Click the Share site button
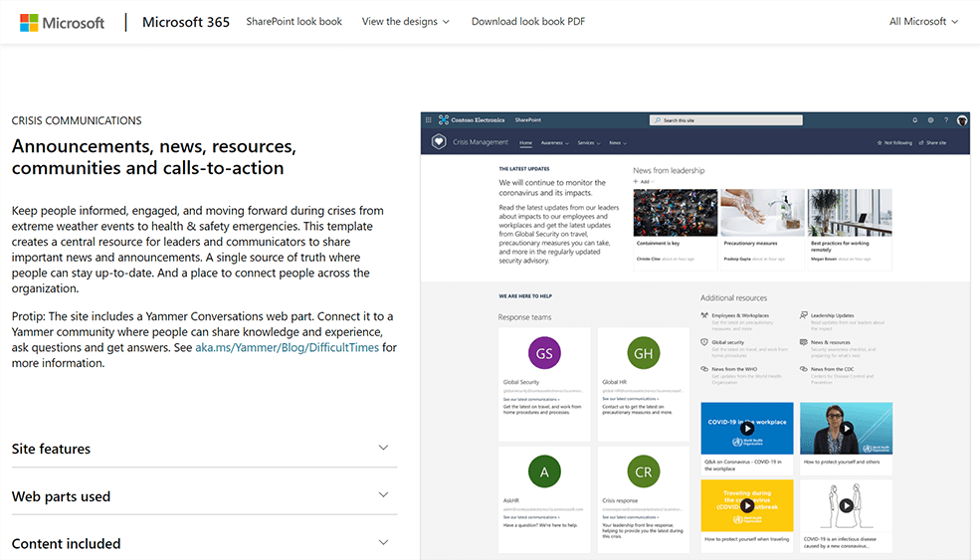980x560 pixels. coord(932,142)
